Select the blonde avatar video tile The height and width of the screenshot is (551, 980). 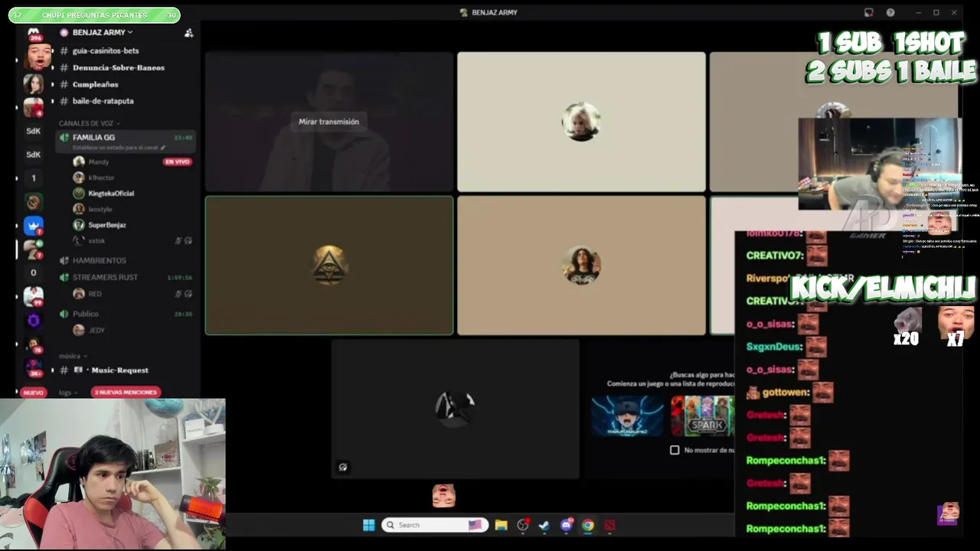(581, 122)
